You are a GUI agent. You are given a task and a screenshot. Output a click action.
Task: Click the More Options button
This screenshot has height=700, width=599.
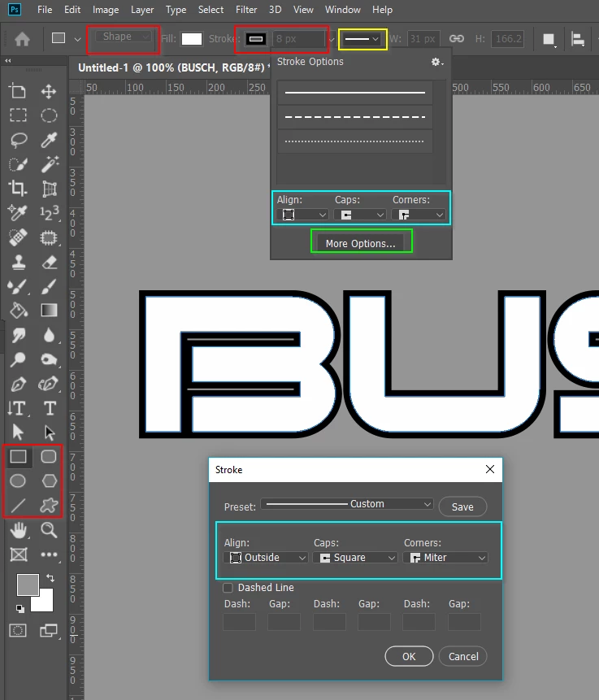[x=361, y=244]
